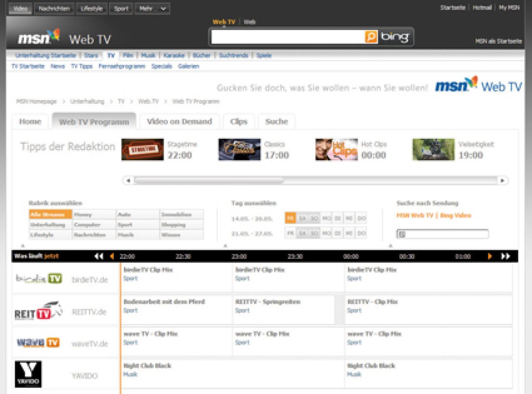
Task: Open the Galerien sub-navigation link
Action: 188,66
